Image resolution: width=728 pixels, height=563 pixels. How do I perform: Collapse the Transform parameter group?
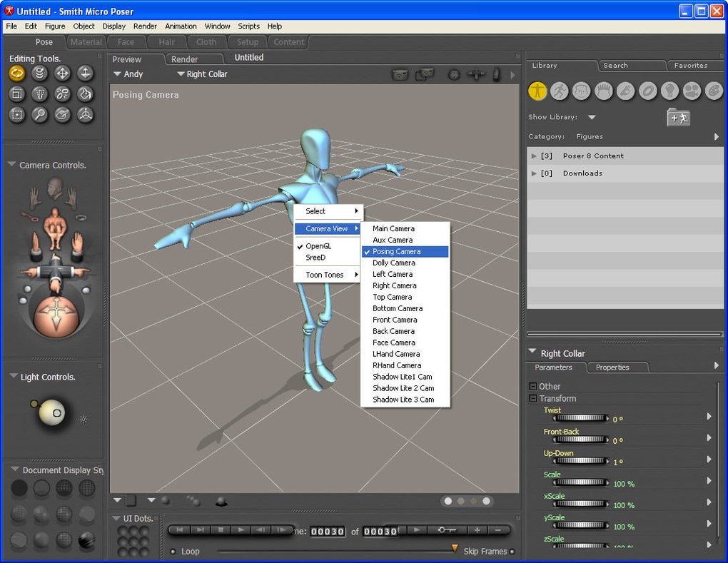(532, 399)
